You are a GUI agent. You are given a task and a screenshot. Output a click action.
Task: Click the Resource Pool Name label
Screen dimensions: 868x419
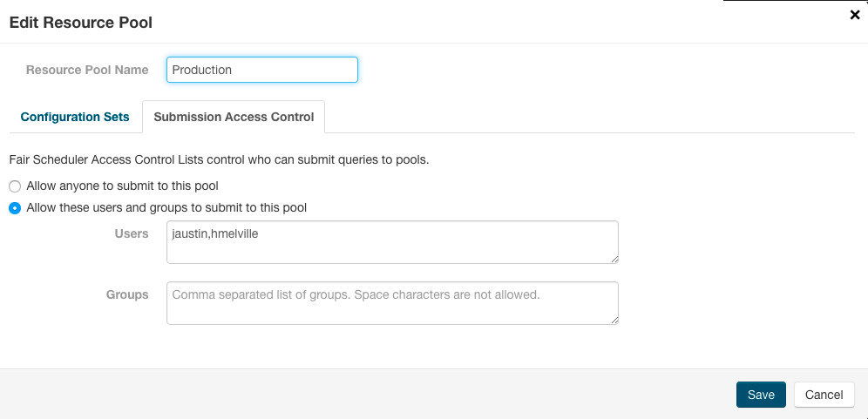[87, 70]
